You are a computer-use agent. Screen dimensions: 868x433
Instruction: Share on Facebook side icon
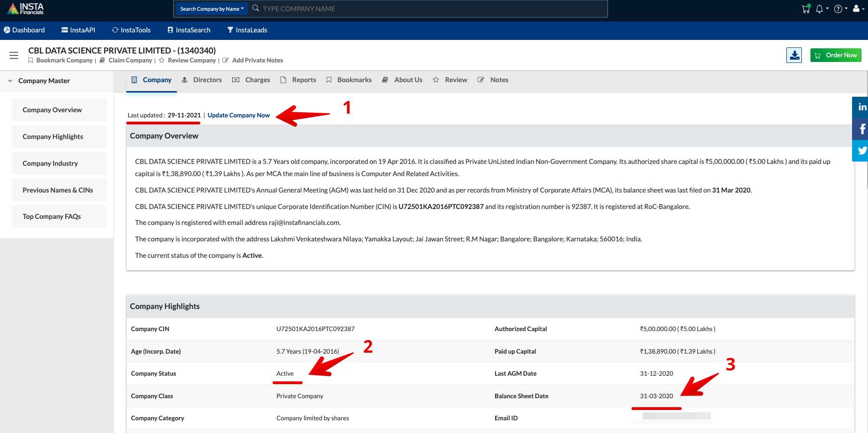pos(862,129)
